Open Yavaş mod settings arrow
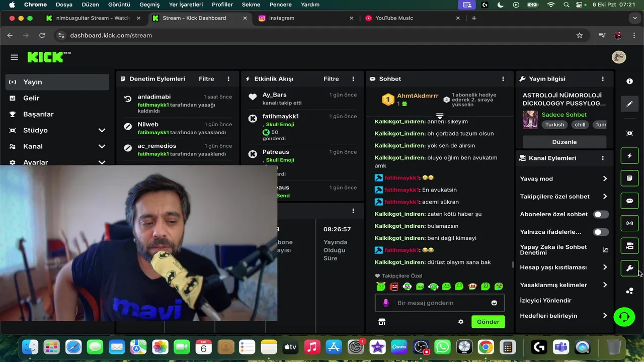 pyautogui.click(x=605, y=179)
